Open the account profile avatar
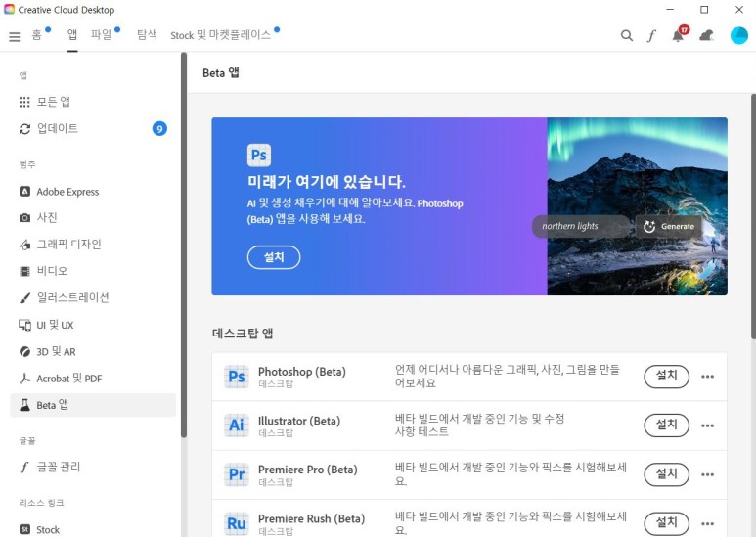The image size is (756, 537). click(739, 35)
